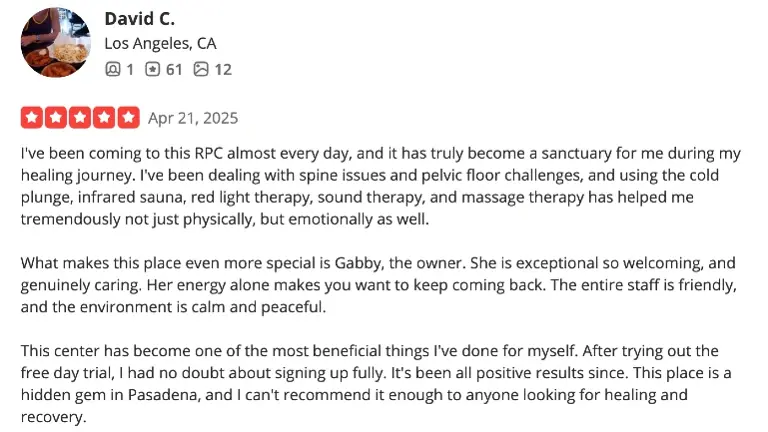Screen dimensions: 768x432
Task: Click the friend count number 1
Action: point(128,69)
